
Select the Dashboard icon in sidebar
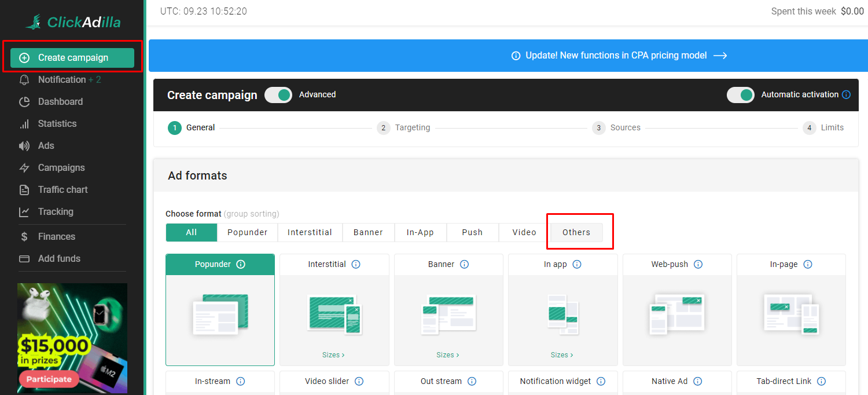pyautogui.click(x=24, y=101)
